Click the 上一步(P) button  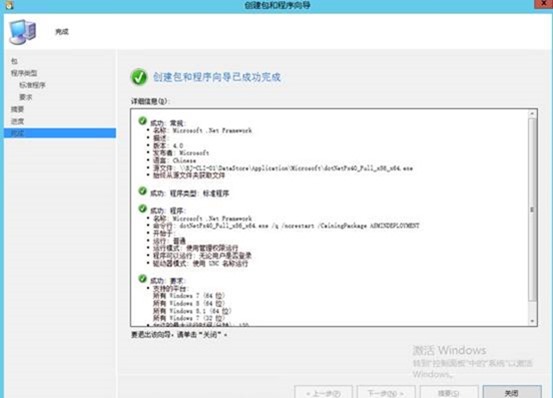click(x=323, y=392)
